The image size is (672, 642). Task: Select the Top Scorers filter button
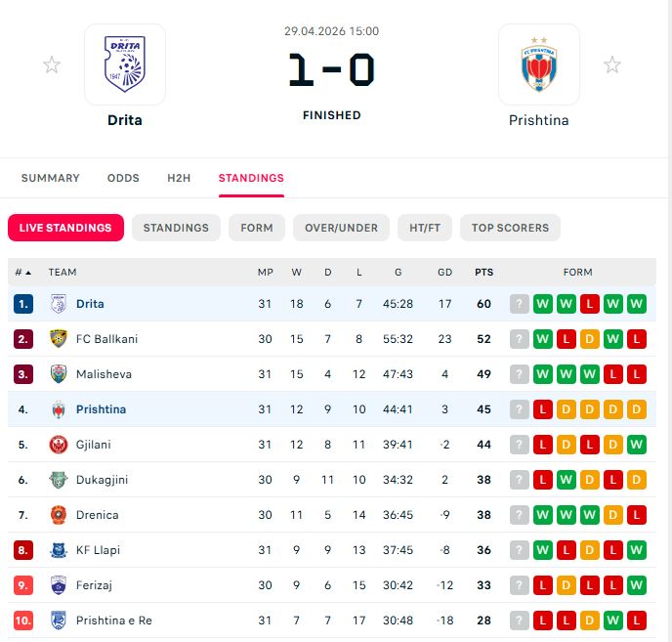[x=510, y=228]
